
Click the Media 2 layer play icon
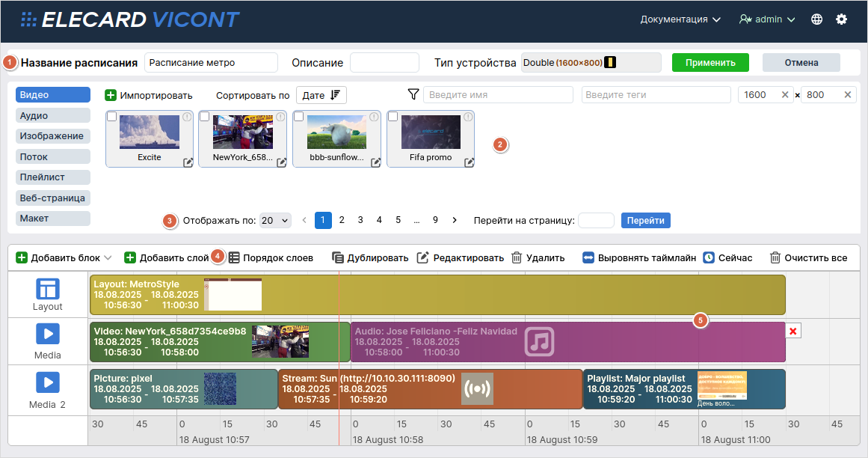[x=48, y=382]
